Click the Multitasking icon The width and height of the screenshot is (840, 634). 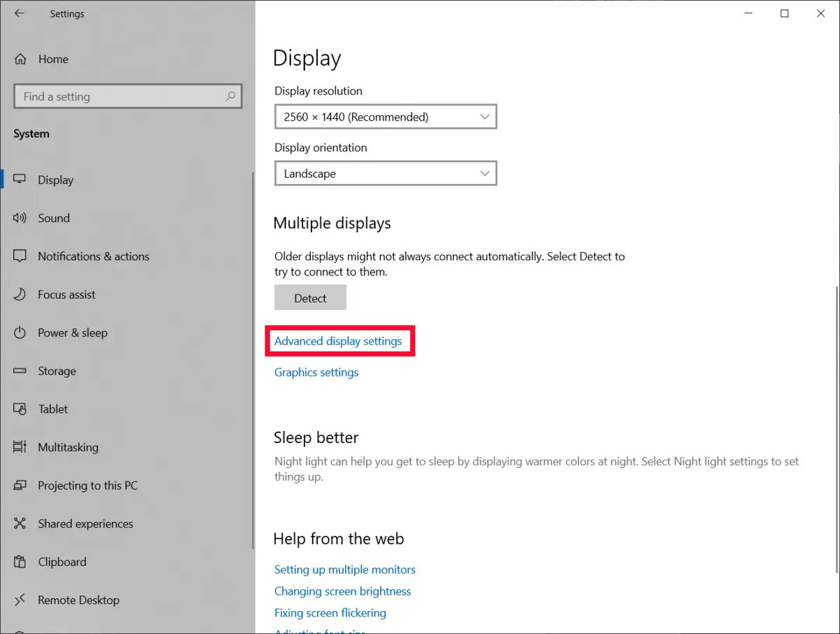point(20,447)
